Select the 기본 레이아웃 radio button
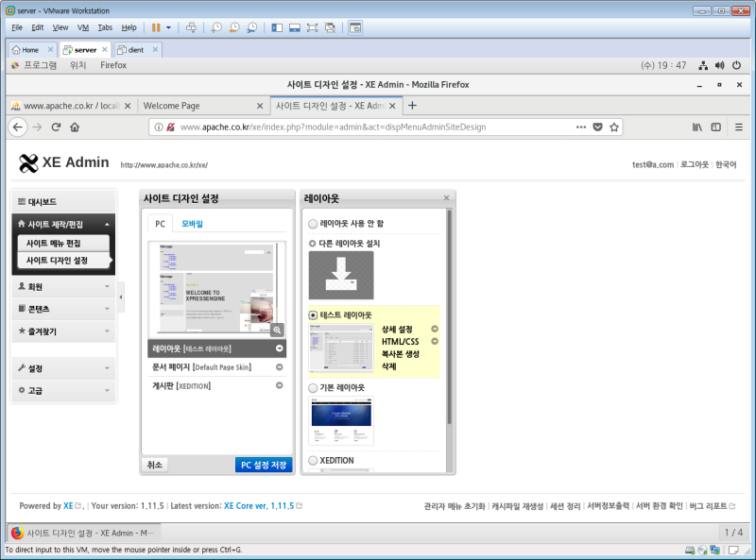The image size is (756, 560). point(313,388)
